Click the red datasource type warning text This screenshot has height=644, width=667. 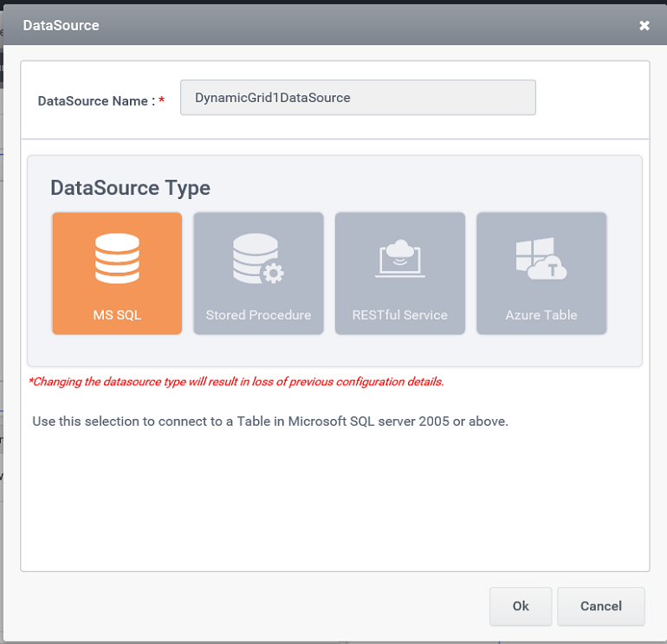tap(236, 382)
